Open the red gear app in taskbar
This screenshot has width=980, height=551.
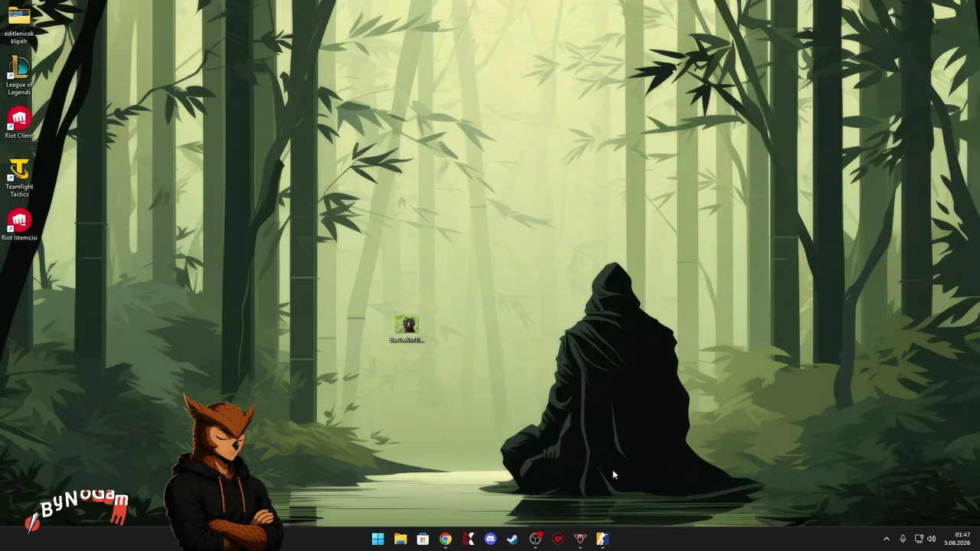click(558, 540)
